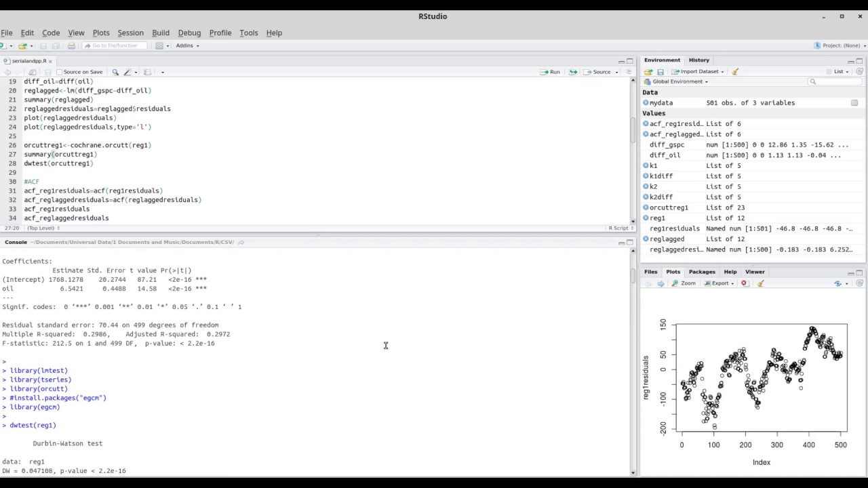868x488 pixels.
Task: Open workspace panes layout grid icon
Action: pyautogui.click(x=159, y=45)
